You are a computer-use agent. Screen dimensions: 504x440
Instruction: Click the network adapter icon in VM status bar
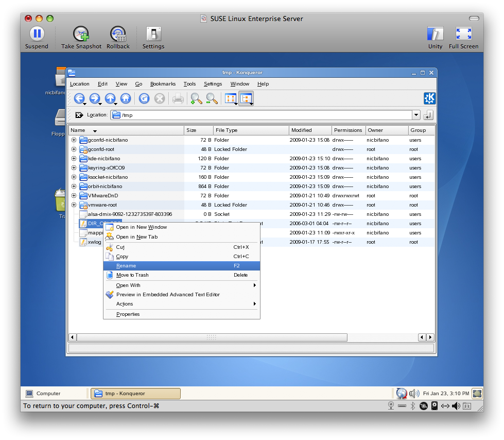point(445,406)
